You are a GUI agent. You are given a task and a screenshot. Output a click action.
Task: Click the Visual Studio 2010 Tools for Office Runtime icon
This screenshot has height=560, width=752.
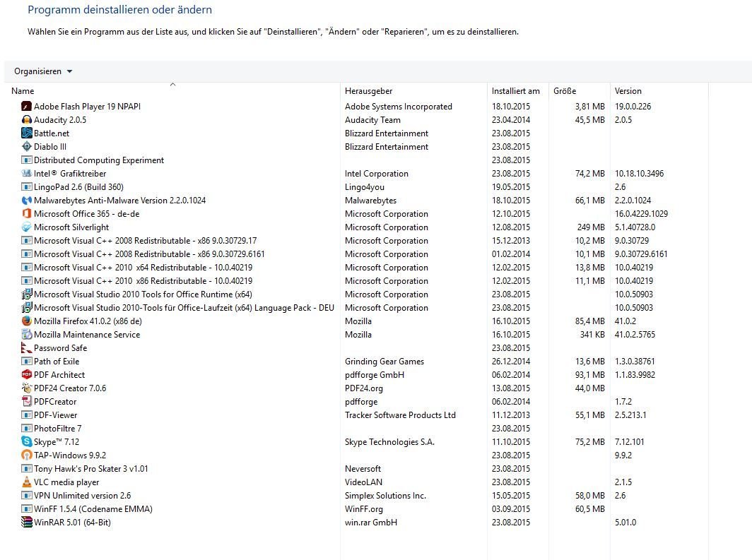click(27, 294)
